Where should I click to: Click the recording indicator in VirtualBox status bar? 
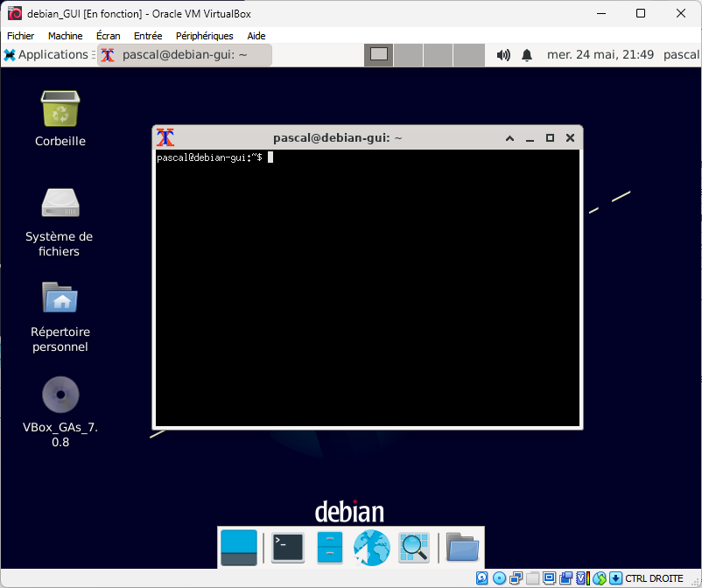[x=565, y=578]
